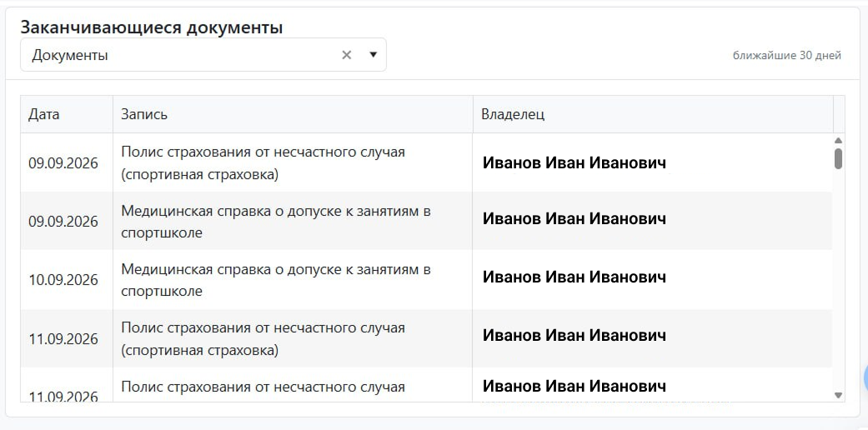Open the Документы dropdown arrow
This screenshot has height=430, width=868.
click(x=373, y=55)
